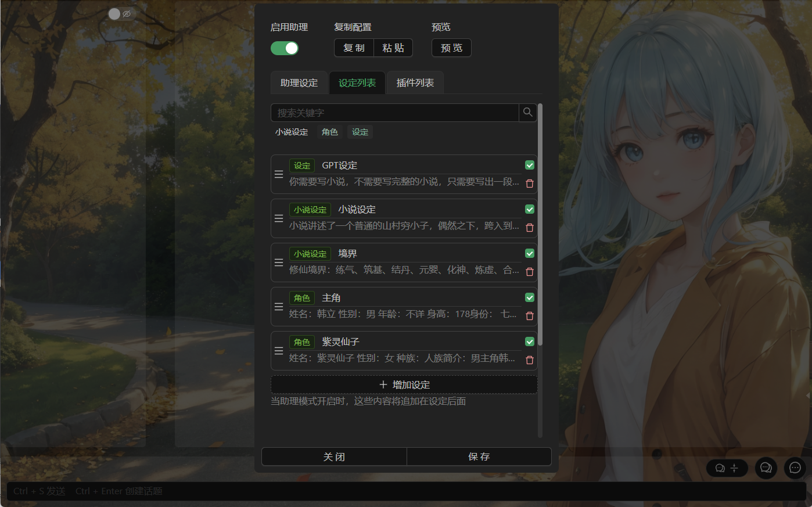The image size is (812, 507).
Task: Click the search magnifier icon
Action: point(527,113)
